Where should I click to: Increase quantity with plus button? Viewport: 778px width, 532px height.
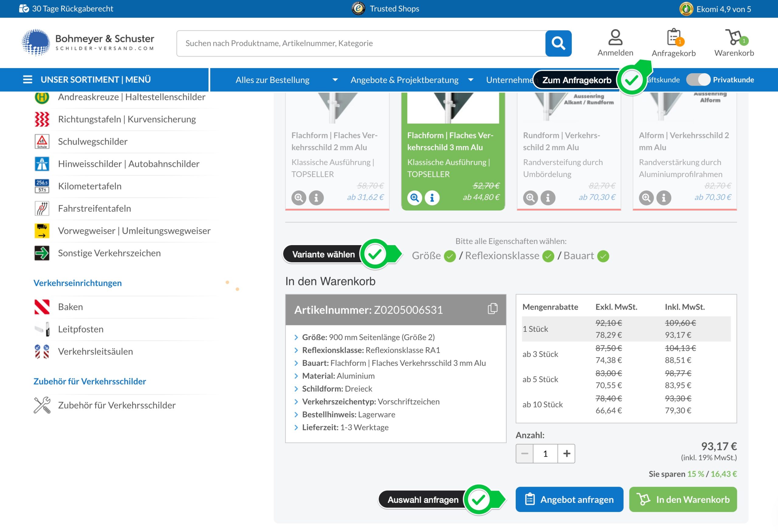tap(566, 454)
